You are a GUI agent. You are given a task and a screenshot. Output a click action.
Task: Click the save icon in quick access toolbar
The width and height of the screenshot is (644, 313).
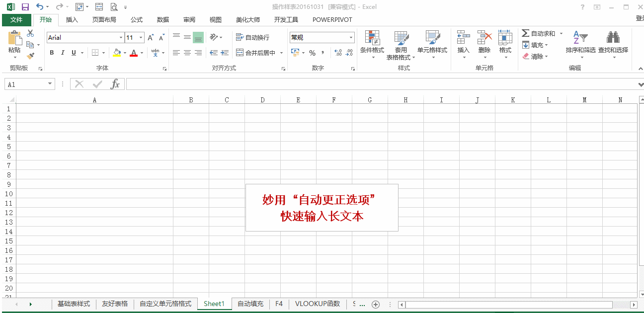[x=25, y=7]
